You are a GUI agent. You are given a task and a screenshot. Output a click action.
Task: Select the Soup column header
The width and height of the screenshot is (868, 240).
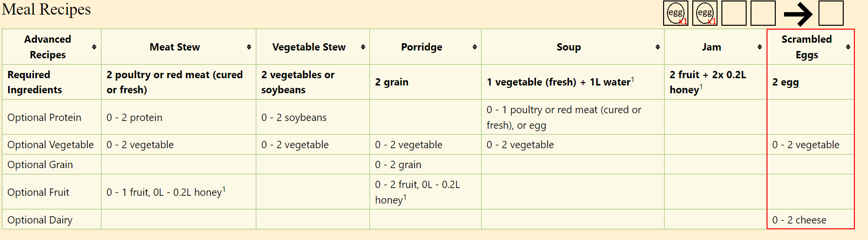tap(568, 47)
